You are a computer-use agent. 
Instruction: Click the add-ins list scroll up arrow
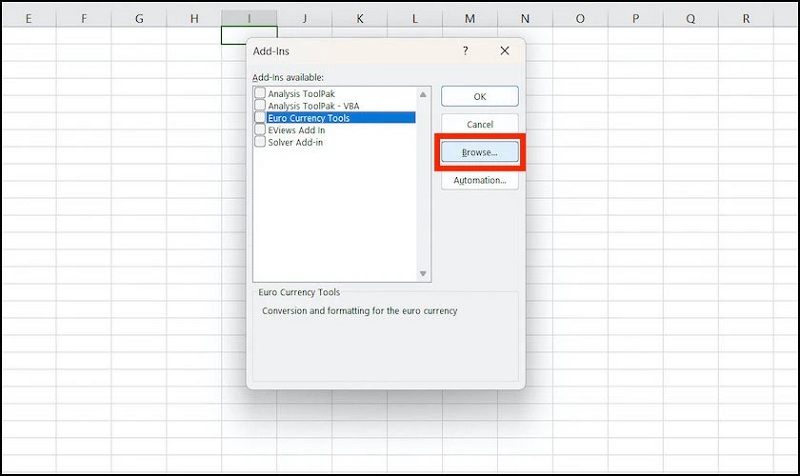click(x=423, y=93)
